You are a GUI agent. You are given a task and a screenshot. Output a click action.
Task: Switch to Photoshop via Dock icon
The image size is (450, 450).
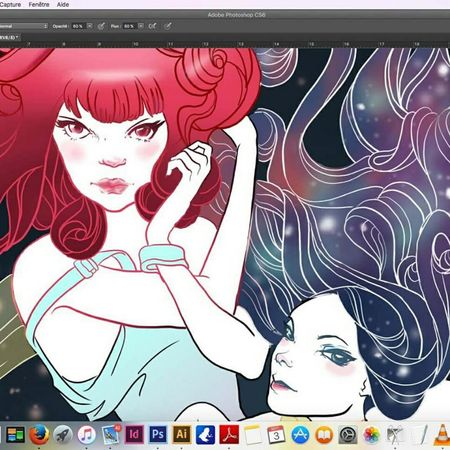[x=158, y=435]
